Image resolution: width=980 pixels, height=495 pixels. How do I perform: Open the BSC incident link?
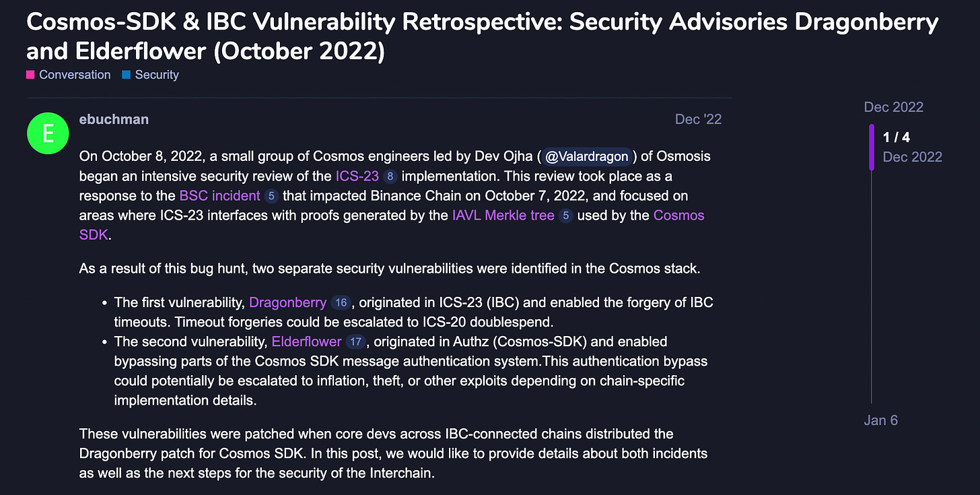click(219, 195)
